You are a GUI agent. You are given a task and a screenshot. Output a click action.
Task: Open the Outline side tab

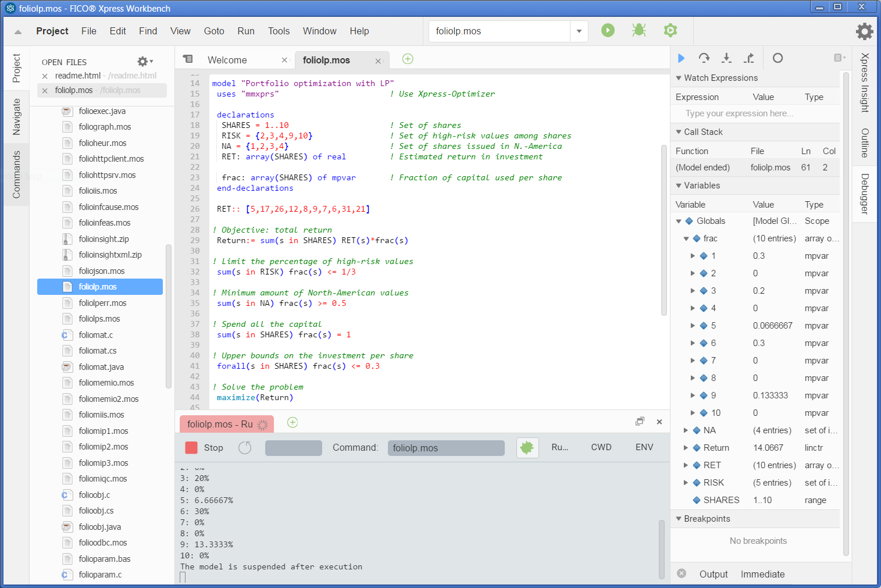coord(865,143)
